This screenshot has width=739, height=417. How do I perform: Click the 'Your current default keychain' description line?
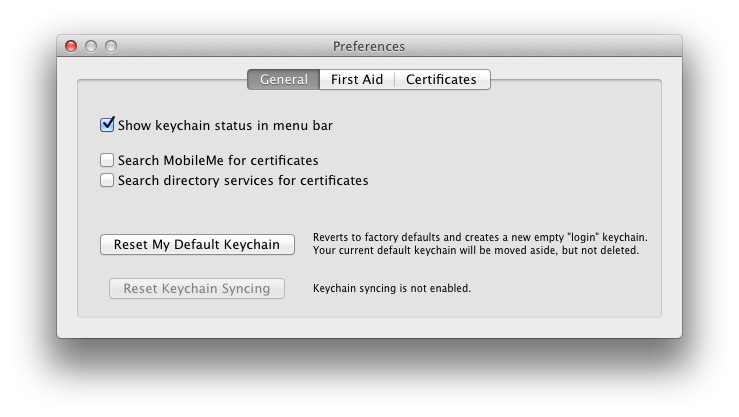(476, 250)
